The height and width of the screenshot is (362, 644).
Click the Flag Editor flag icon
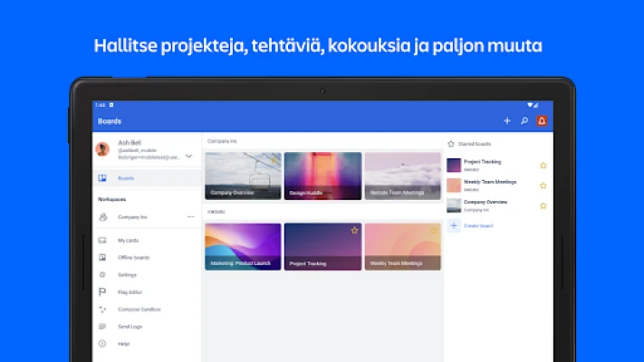[x=102, y=291]
